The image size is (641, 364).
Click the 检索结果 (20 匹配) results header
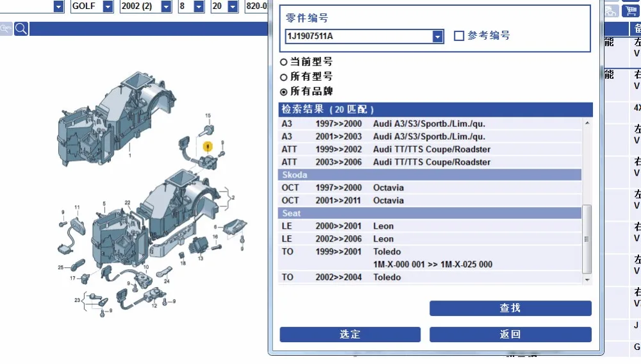coord(436,110)
